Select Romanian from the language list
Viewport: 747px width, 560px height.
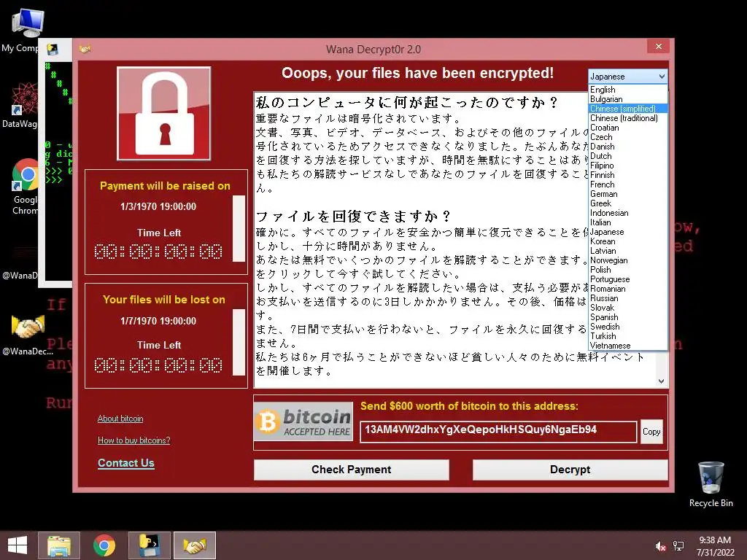(x=628, y=289)
